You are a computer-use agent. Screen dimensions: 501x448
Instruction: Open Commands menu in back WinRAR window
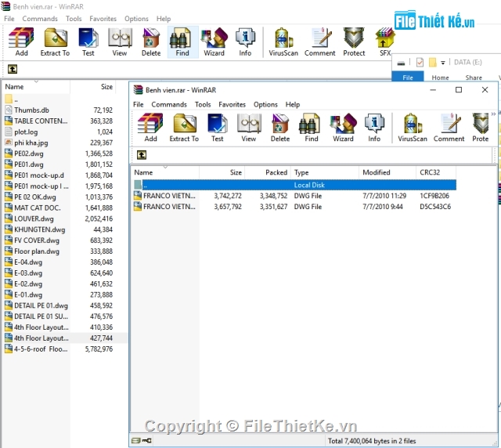pos(40,19)
